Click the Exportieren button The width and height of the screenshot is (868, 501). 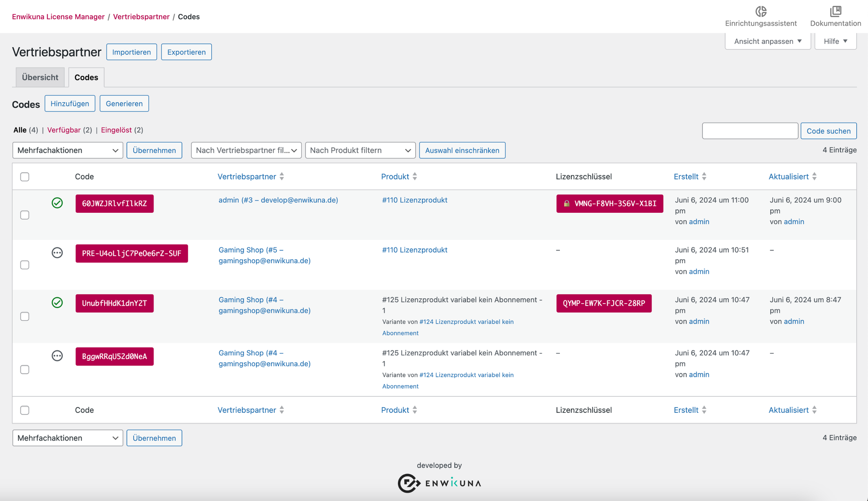(x=186, y=52)
